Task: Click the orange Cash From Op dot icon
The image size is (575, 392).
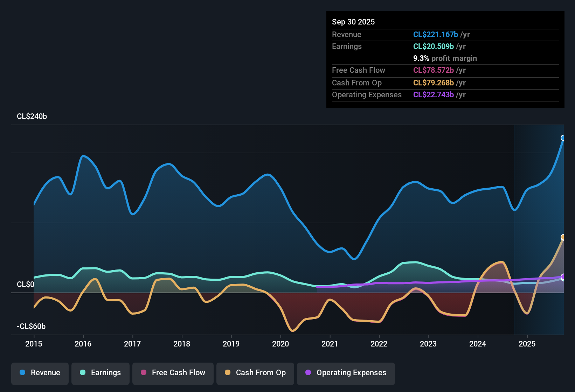Action: 228,373
